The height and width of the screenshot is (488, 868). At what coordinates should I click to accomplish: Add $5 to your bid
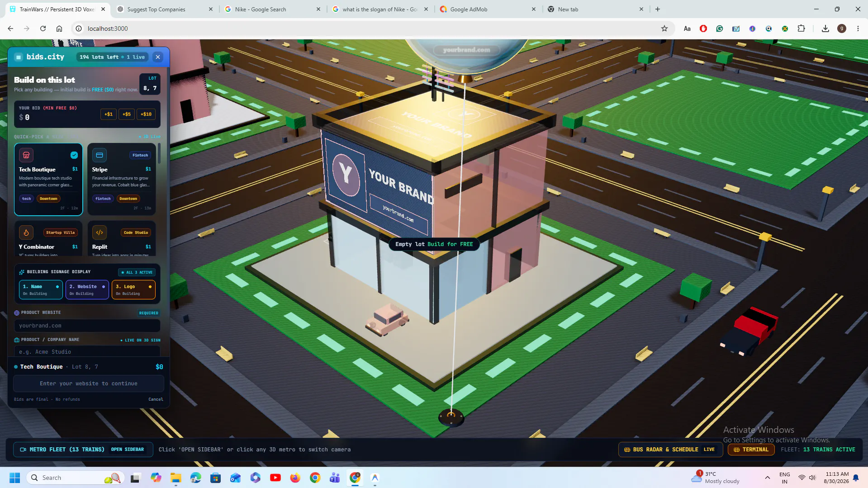127,114
